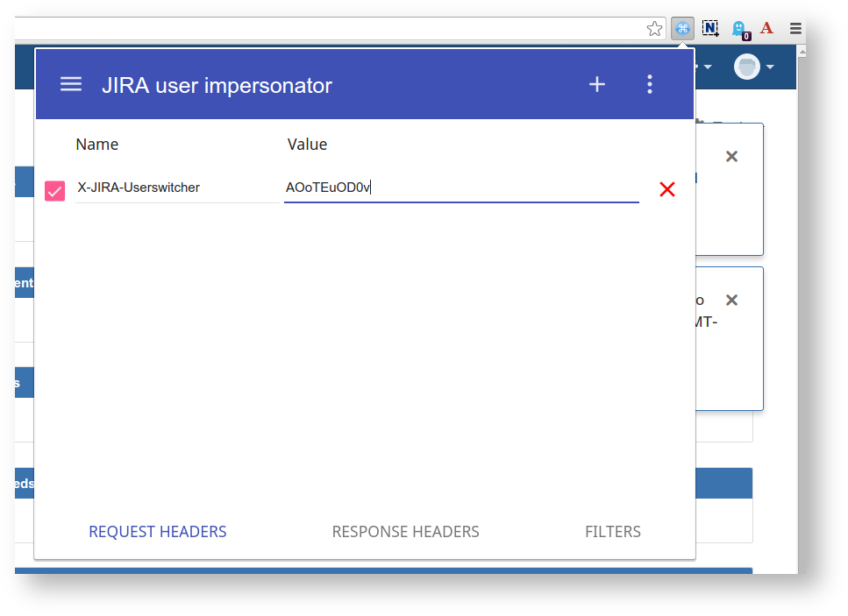This screenshot has height=616, width=848.
Task: Expand the user avatar dropdown arrow
Action: 771,67
